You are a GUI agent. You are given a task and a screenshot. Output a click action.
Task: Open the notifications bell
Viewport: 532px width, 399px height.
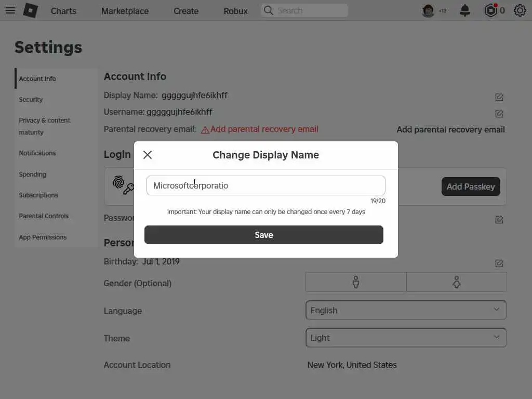(465, 10)
